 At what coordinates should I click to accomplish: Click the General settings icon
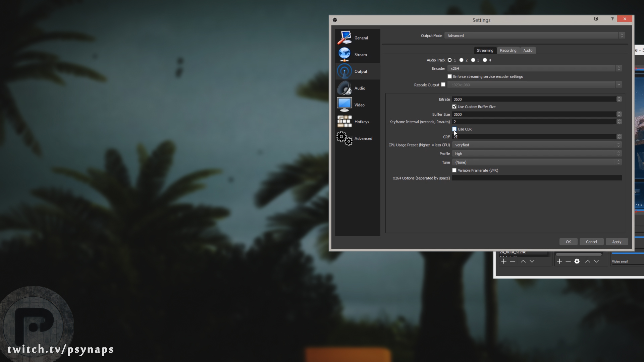[345, 38]
